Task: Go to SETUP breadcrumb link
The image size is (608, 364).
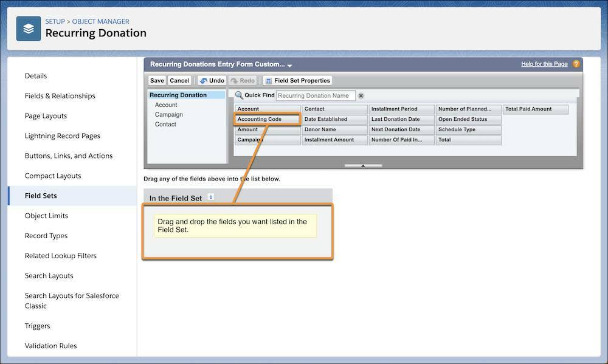Action: (55, 21)
